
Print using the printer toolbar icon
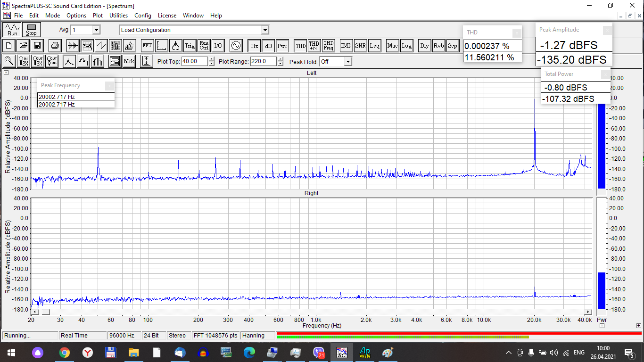click(x=55, y=46)
